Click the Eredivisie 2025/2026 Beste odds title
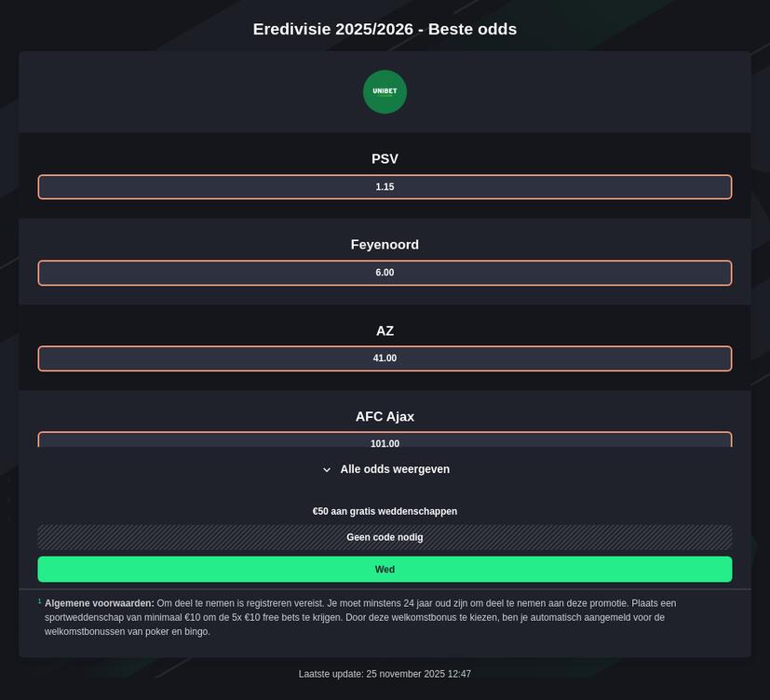Screen dimensions: 770x700 tap(385, 29)
